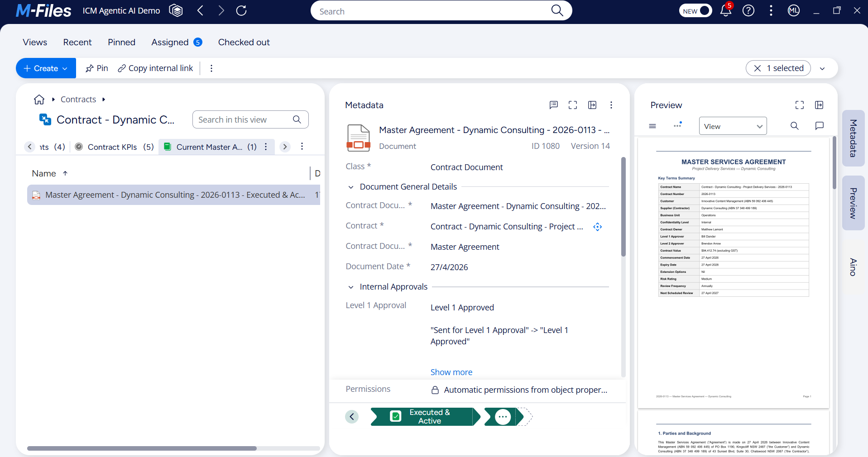Open comments in Metadata header

(553, 105)
